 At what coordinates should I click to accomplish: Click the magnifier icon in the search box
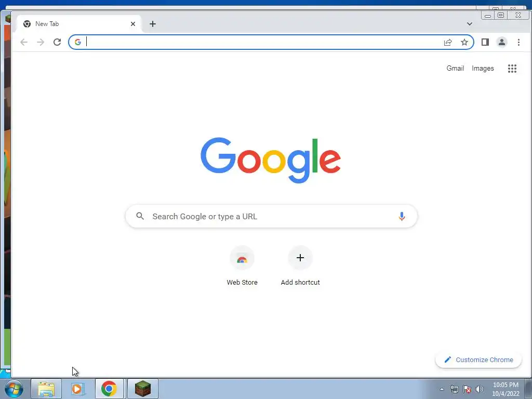(x=140, y=216)
